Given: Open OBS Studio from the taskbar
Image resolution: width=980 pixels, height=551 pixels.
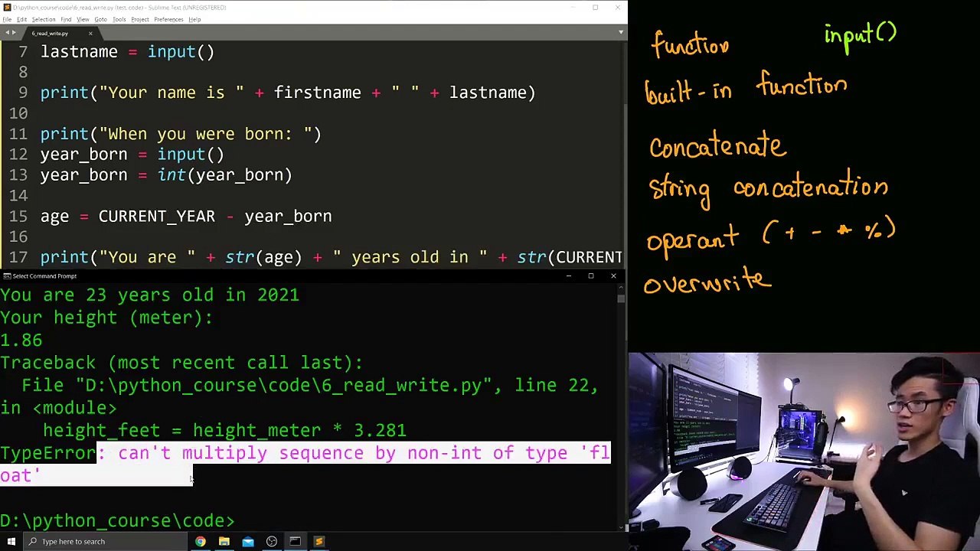Looking at the screenshot, I should coord(271,541).
